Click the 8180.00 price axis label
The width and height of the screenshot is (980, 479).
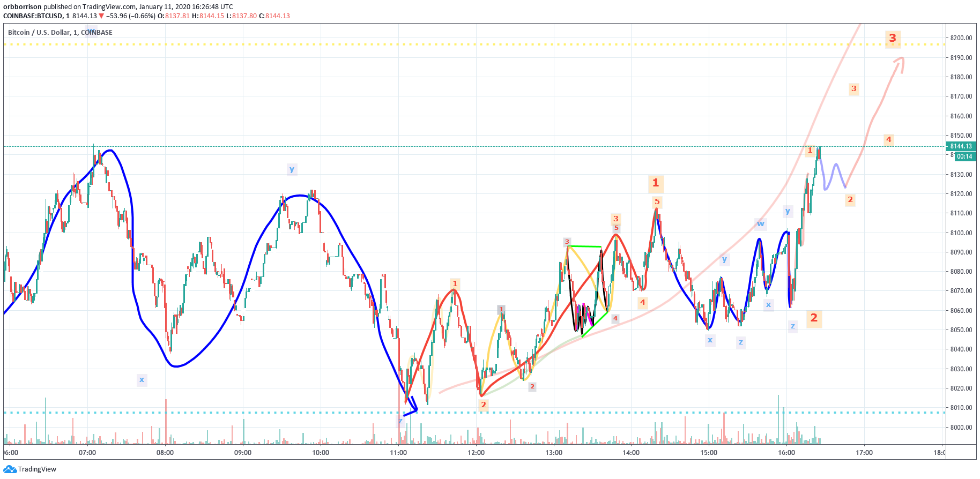[x=961, y=77]
